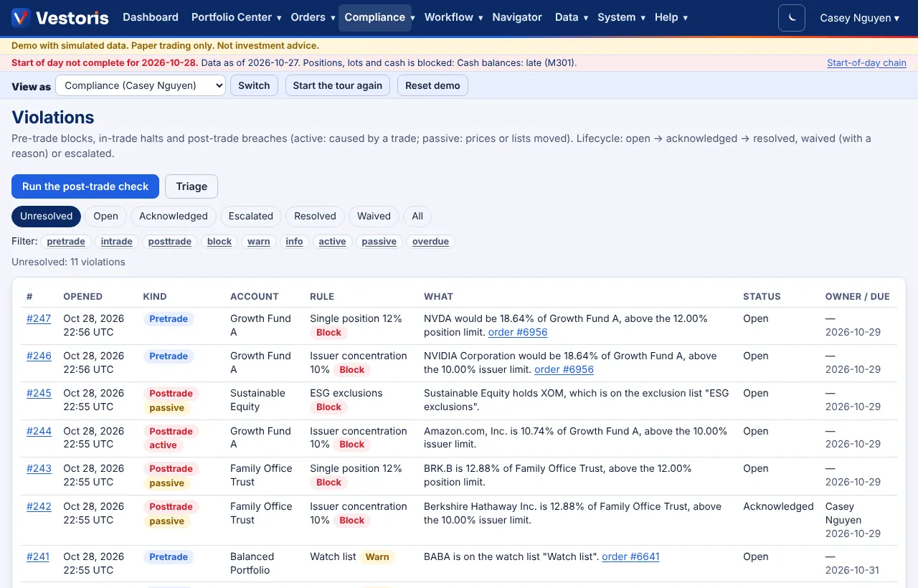The width and height of the screenshot is (918, 588).
Task: Open the Portfolio Center dropdown menu
Action: click(x=236, y=17)
